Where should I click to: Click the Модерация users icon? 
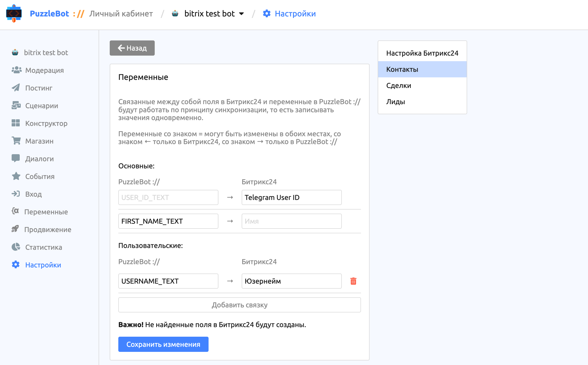click(x=16, y=70)
